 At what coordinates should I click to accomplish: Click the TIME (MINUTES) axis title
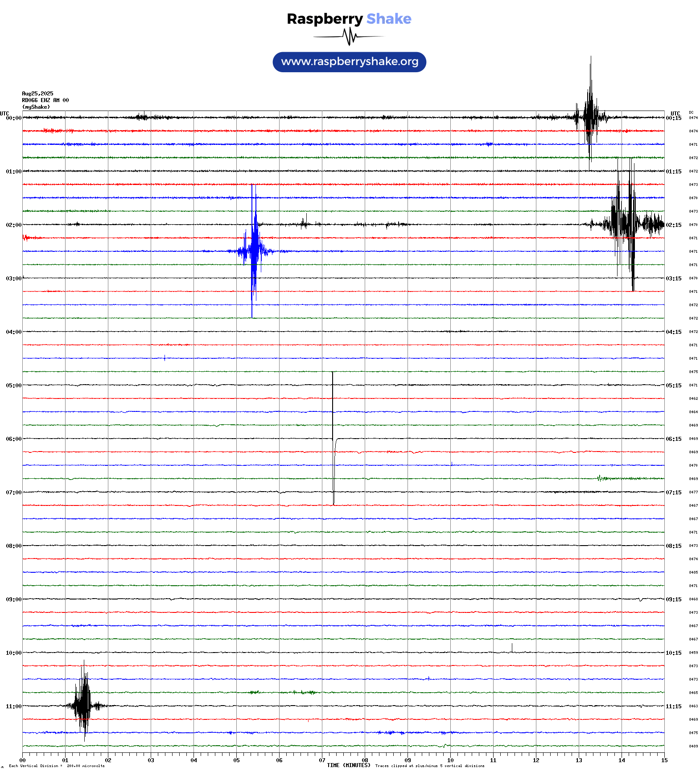tap(348, 765)
